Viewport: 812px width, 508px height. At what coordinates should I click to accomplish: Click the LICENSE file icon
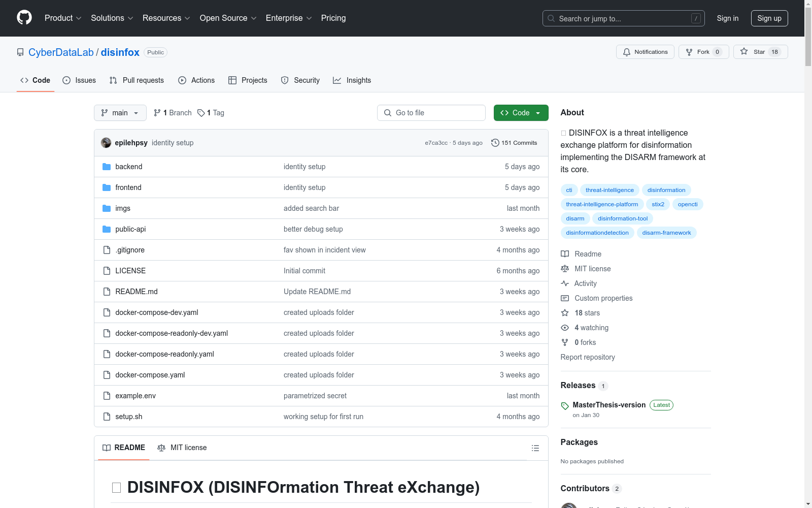[107, 271]
